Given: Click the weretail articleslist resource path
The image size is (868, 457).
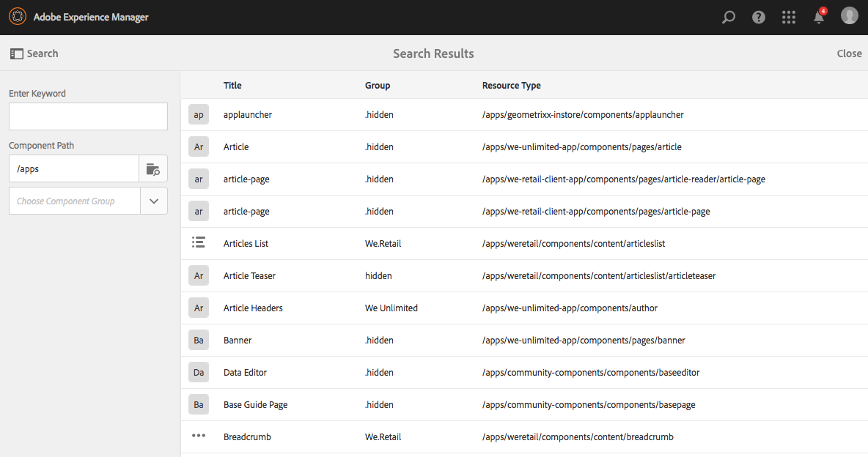Looking at the screenshot, I should [x=573, y=243].
